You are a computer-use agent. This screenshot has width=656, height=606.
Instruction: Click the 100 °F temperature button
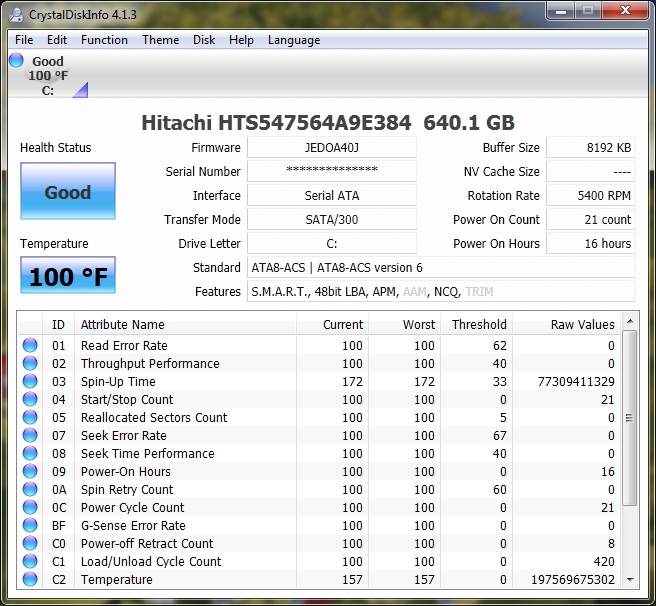(x=68, y=275)
